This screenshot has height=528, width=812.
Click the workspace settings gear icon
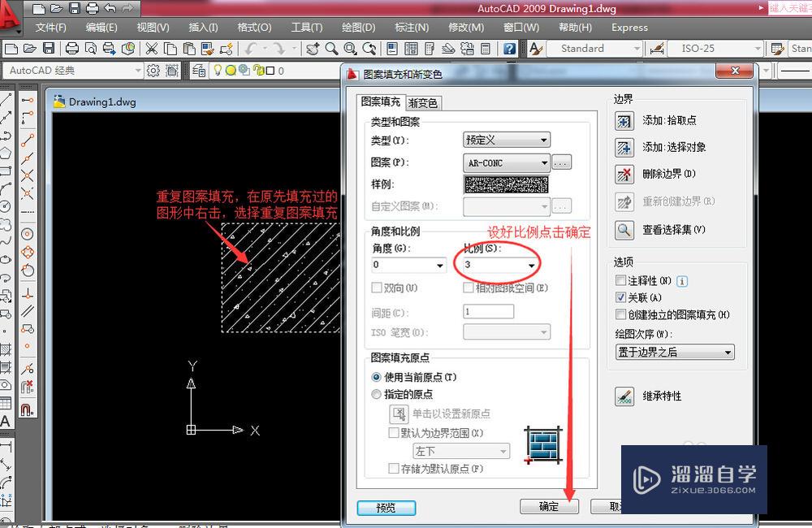[153, 70]
